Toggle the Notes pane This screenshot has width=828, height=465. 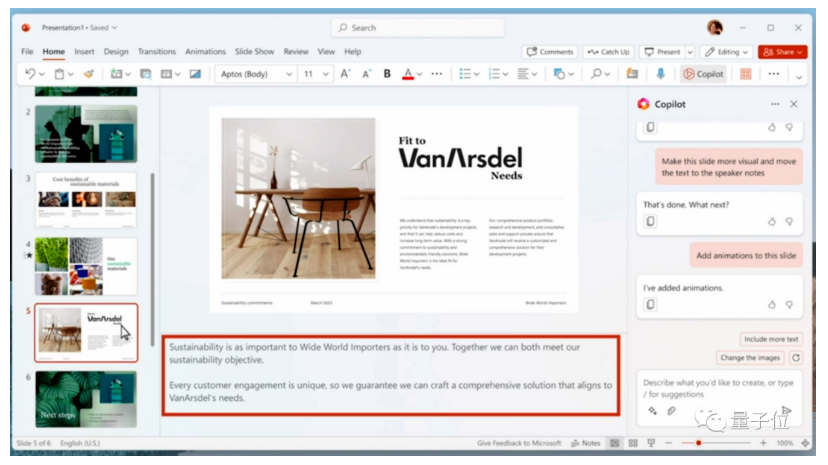(x=586, y=443)
